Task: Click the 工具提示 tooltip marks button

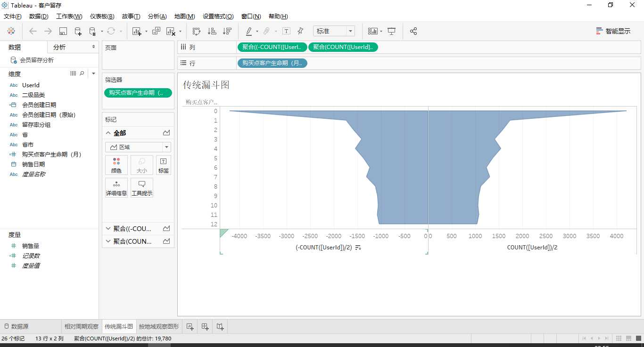Action: pyautogui.click(x=142, y=188)
